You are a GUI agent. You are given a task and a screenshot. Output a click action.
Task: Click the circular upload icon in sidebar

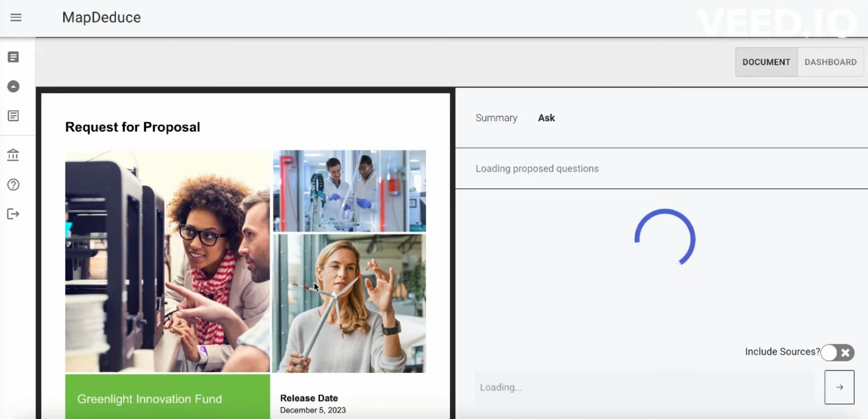(x=13, y=86)
